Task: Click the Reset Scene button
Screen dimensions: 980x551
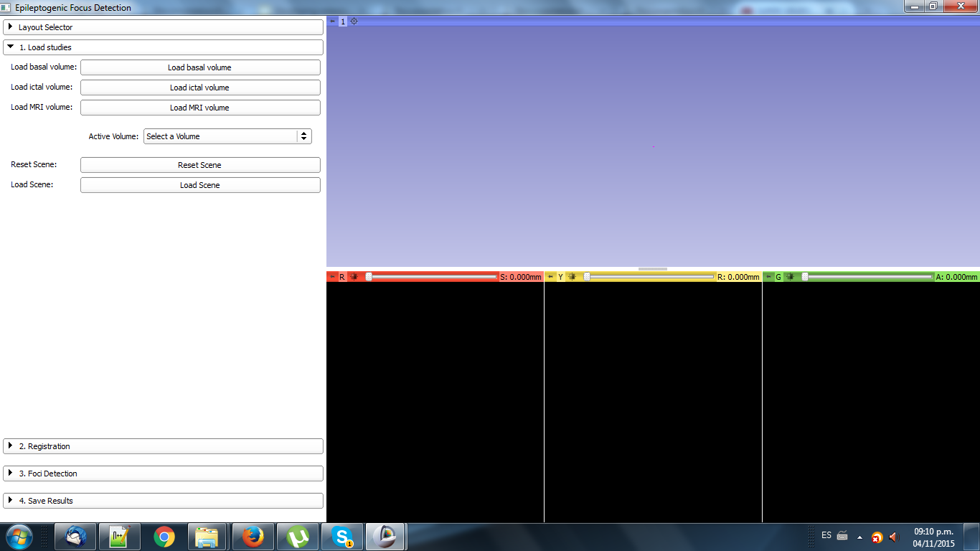Action: point(200,165)
